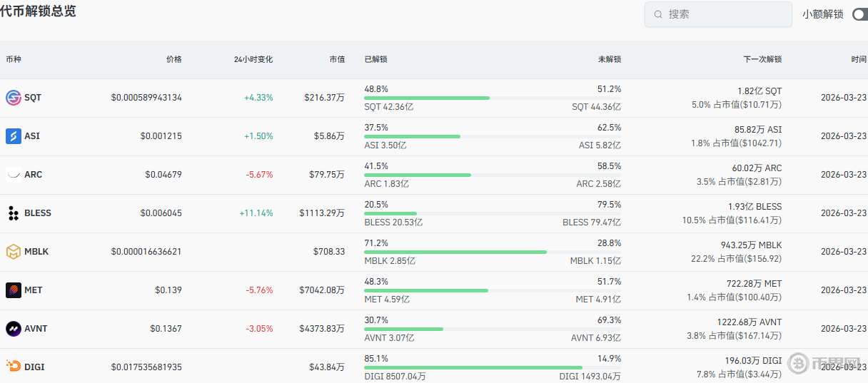The width and height of the screenshot is (868, 383).
Task: Click the SQT unlock progress bar
Action: 493,98
